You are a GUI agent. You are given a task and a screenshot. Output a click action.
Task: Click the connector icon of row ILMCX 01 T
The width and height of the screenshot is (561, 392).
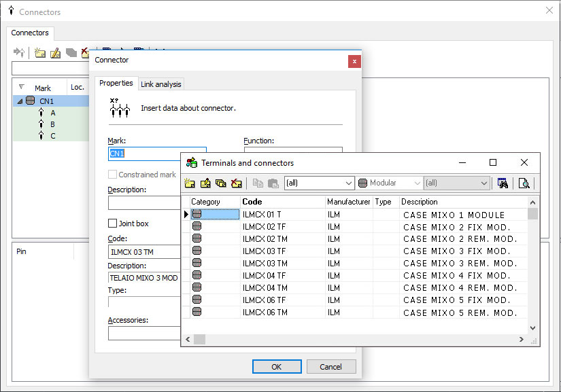coord(197,214)
